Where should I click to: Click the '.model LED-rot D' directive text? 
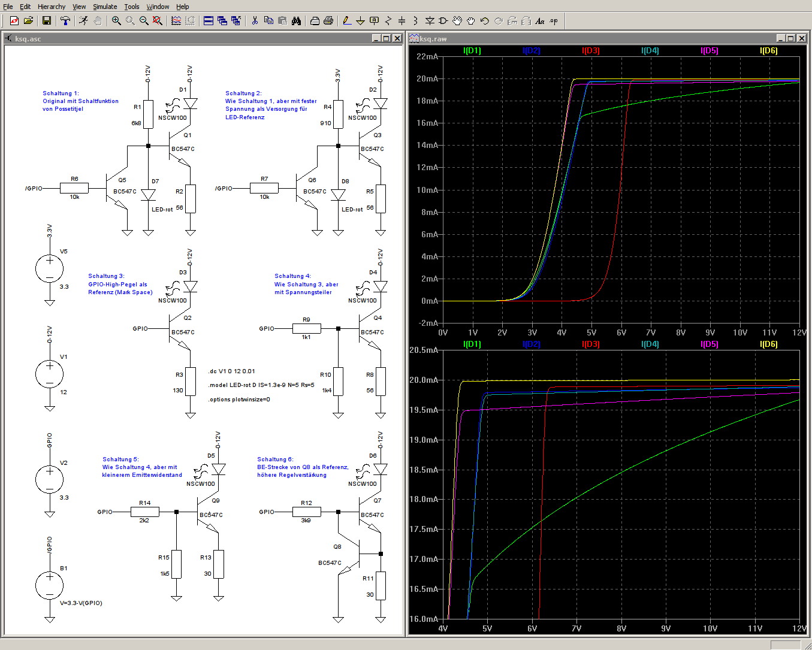(x=261, y=385)
